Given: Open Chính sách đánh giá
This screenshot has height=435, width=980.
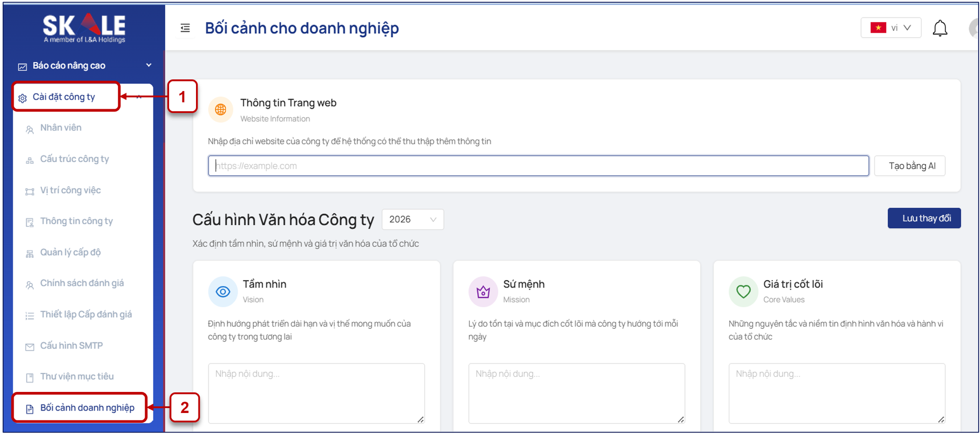Looking at the screenshot, I should [x=82, y=283].
